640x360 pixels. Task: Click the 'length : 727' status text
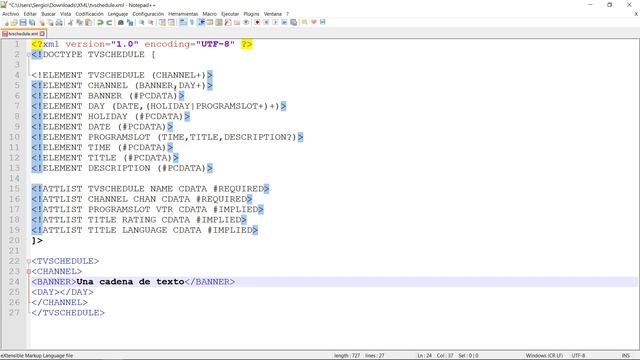point(347,356)
